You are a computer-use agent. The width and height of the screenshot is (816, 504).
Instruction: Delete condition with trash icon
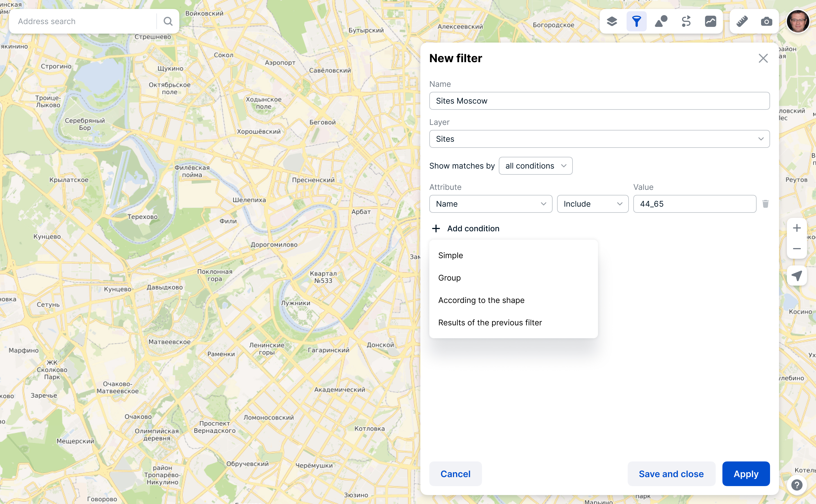[x=765, y=204]
